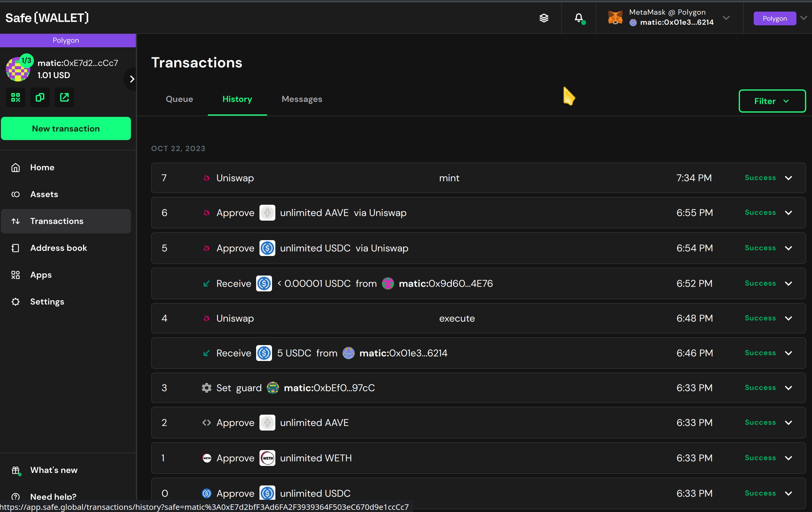
Task: Switch to the Messages tab
Action: coord(302,99)
